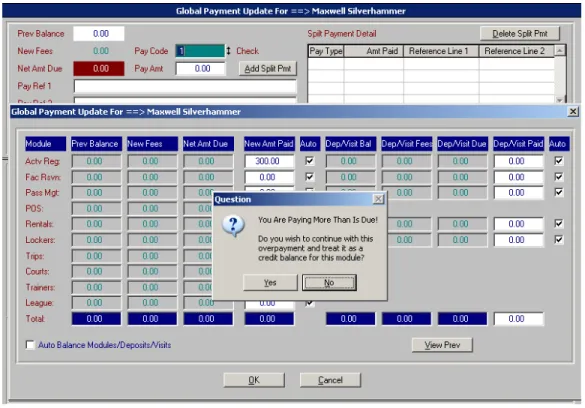This screenshot has height=408, width=585.
Task: Click the New Amt Paid column header
Action: point(269,144)
